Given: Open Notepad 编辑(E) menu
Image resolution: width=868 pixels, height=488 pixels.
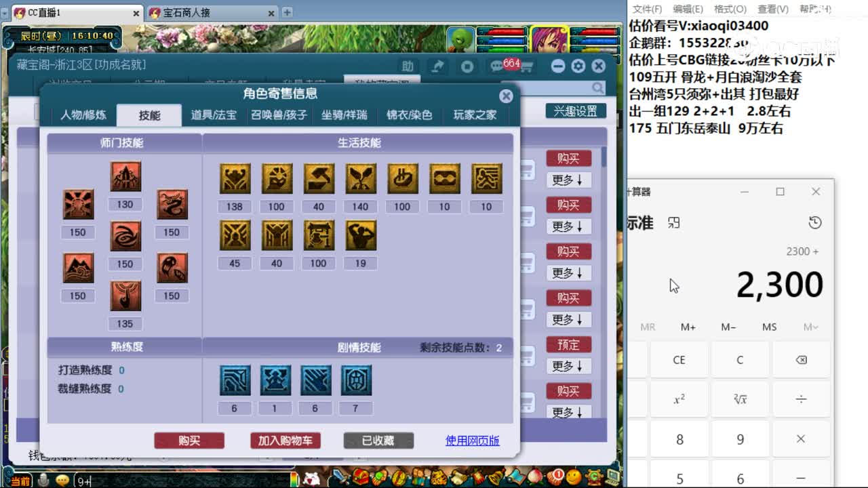Looking at the screenshot, I should pos(688,9).
